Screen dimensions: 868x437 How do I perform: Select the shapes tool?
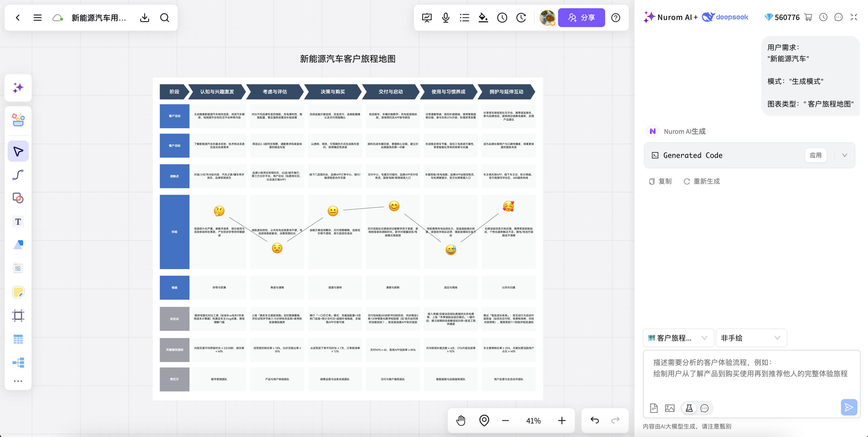pos(18,198)
